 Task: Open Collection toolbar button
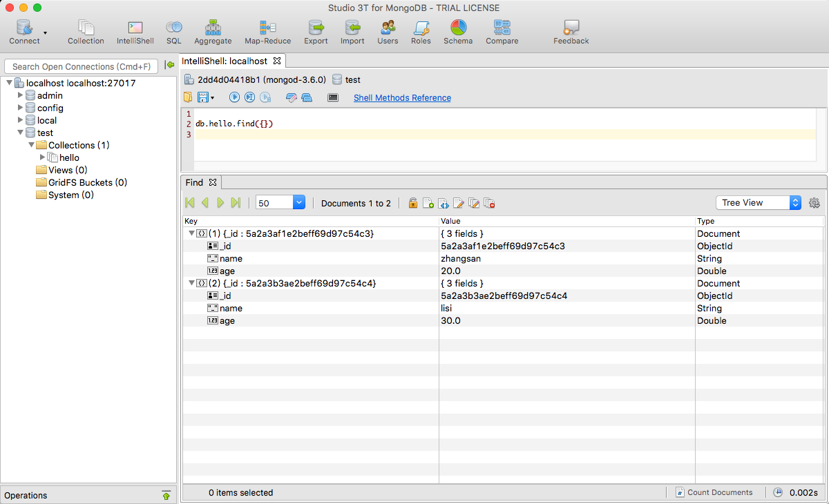pyautogui.click(x=86, y=32)
